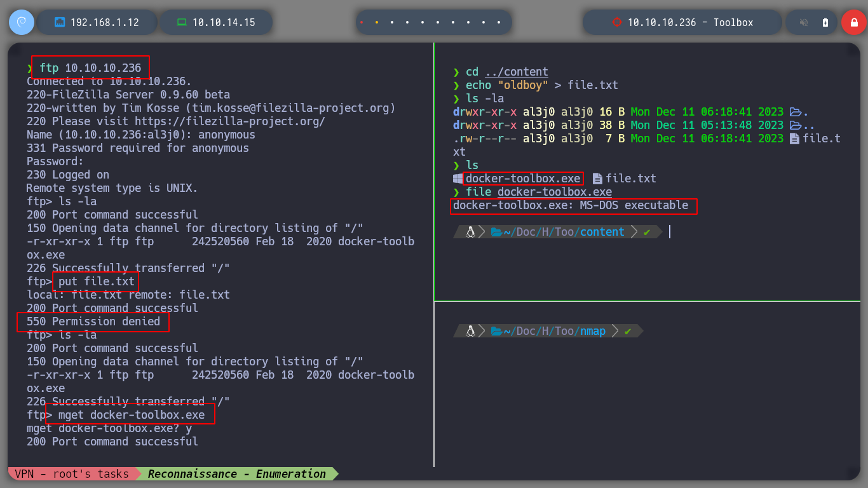Click the "put file.txt" ftp command
Screen dimensions: 868x488
(x=97, y=281)
